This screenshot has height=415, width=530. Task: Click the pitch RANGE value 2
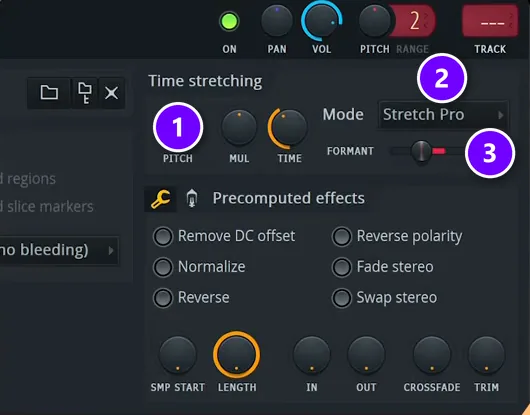pyautogui.click(x=414, y=21)
